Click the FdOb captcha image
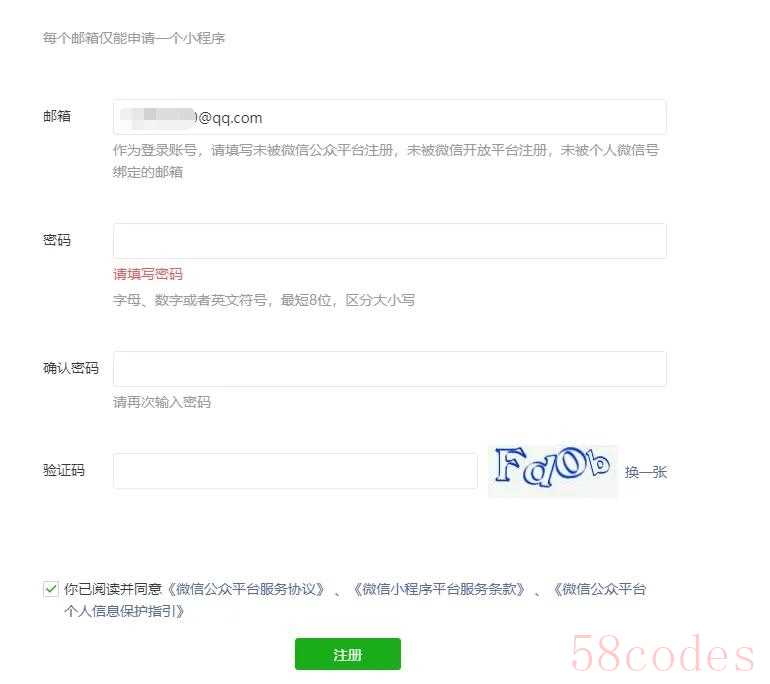This screenshot has height=684, width=770. pos(552,470)
